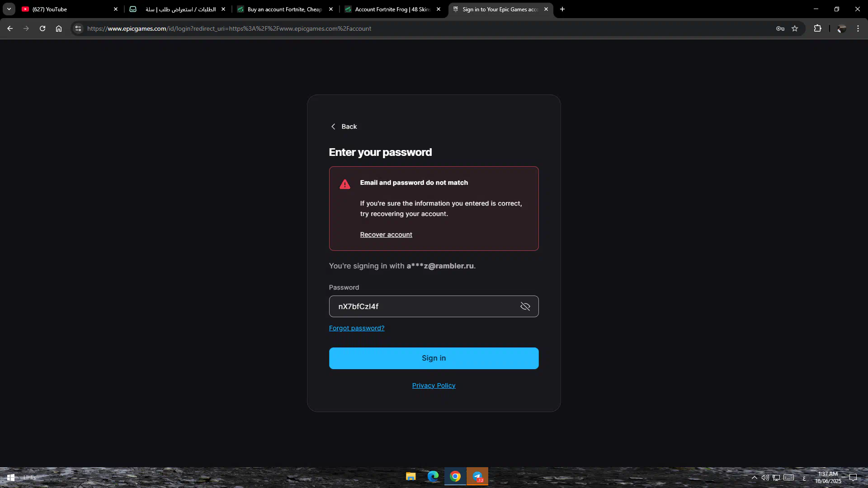Open the Forgot password link
Screen dimensions: 868x488
click(x=357, y=328)
